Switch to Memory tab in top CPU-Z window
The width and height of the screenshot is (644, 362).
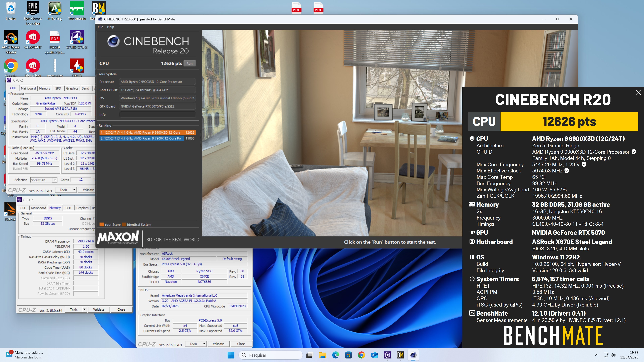click(45, 88)
